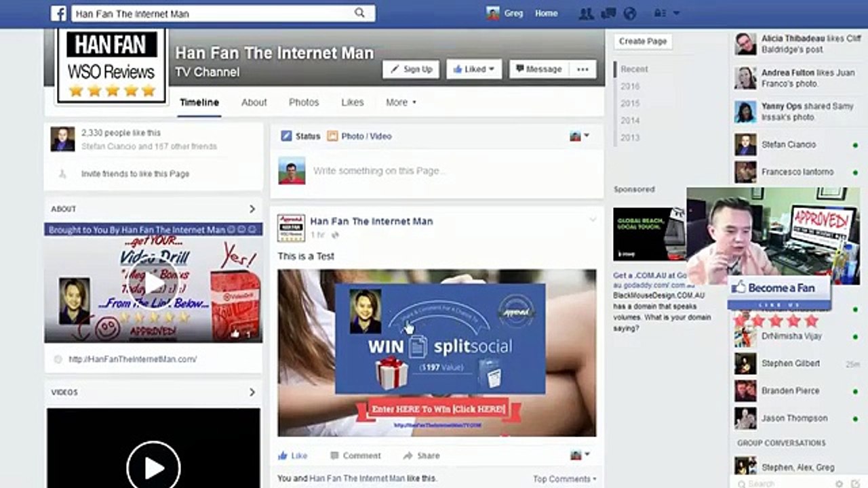The image size is (868, 488).
Task: Play the Video Drill video in About
Action: coord(153,283)
